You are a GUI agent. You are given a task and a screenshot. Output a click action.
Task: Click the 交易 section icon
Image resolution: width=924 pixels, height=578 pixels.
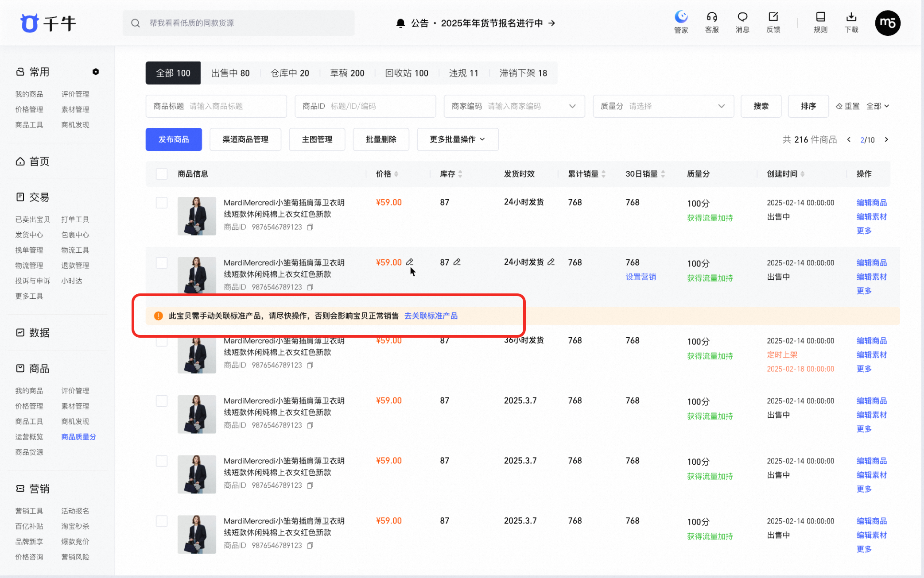[20, 197]
